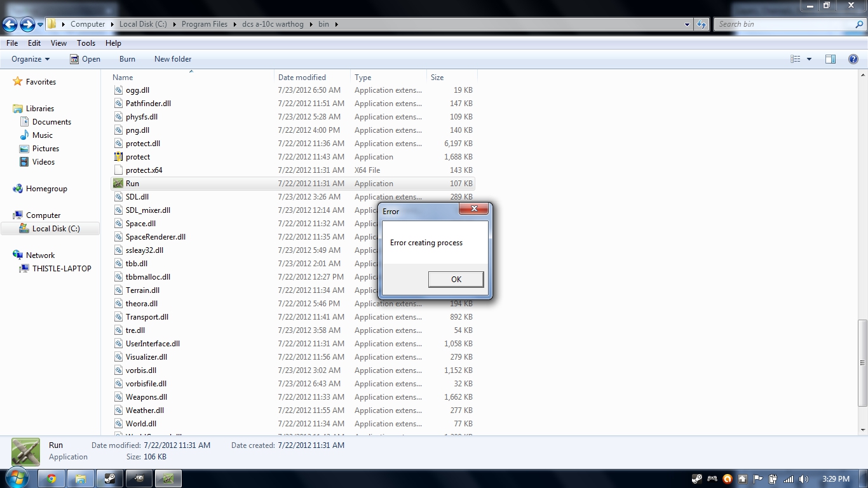
Task: Open the Edit menu
Action: point(34,43)
